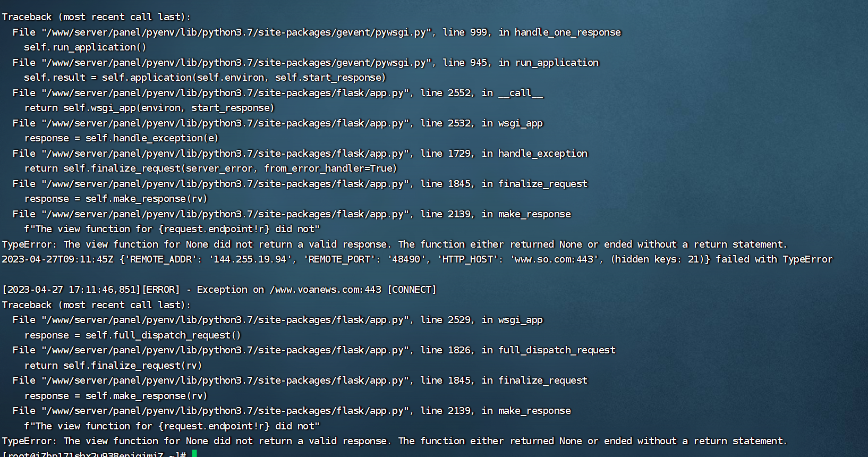The image size is (868, 457).
Task: Click the first 'Traceback (most recent call last)' line
Action: pyautogui.click(x=96, y=17)
